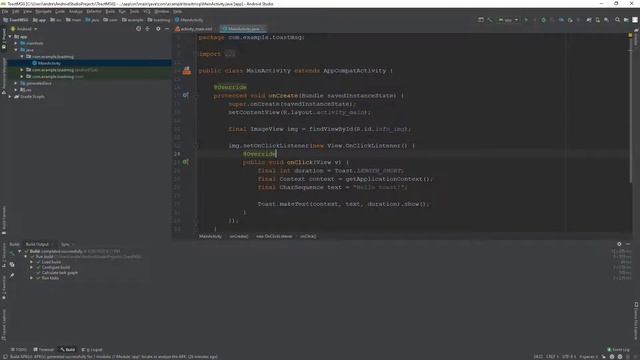This screenshot has height=360, width=640.
Task: Open Build panel settings gear icon
Action: point(619,244)
